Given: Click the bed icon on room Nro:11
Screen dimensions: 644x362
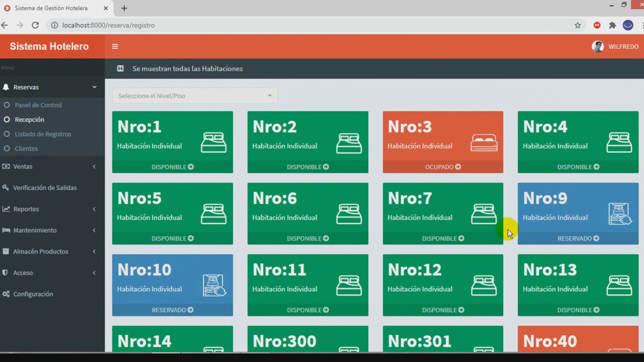Looking at the screenshot, I should pyautogui.click(x=349, y=285).
